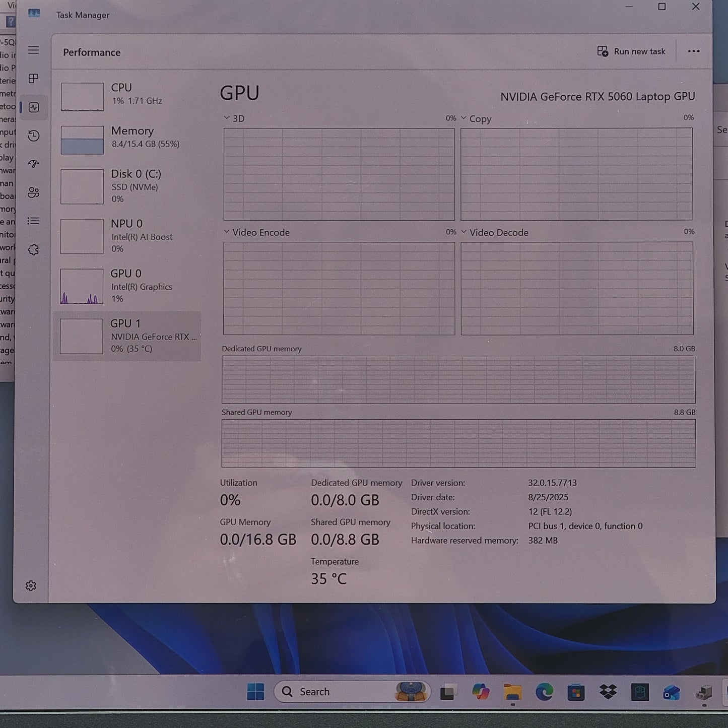The image size is (728, 728).
Task: Launch Microsoft Edge from the taskbar
Action: coord(544,692)
